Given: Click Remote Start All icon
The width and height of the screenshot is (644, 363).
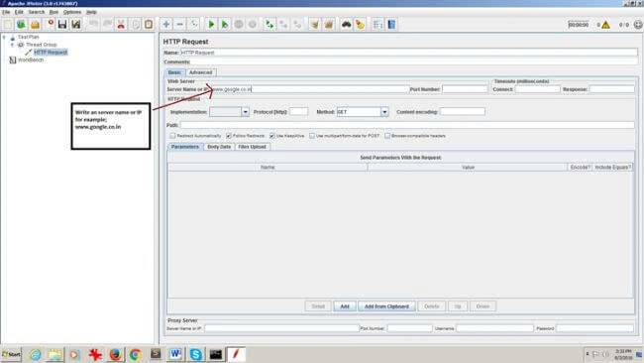Looking at the screenshot, I should pyautogui.click(x=269, y=24).
